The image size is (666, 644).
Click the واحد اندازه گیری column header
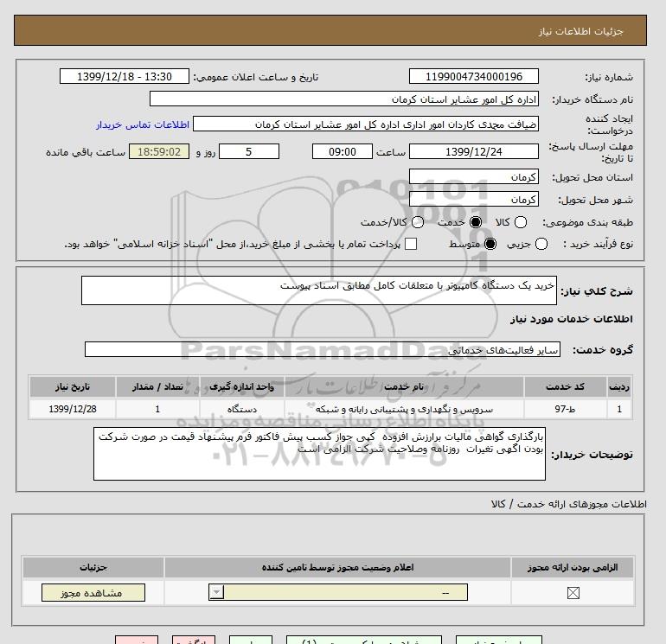point(241,386)
